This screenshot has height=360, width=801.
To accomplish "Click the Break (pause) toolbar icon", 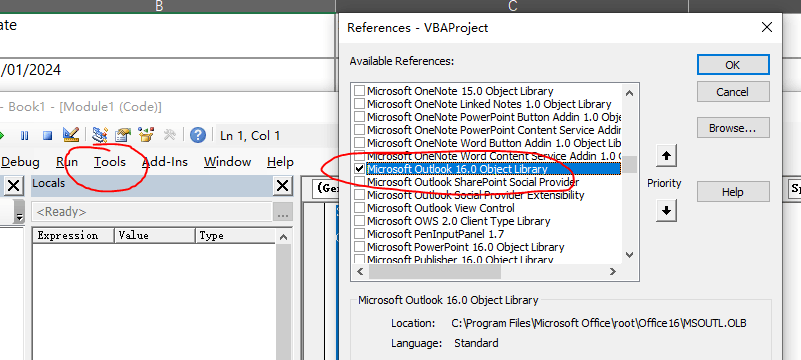I will coord(25,135).
